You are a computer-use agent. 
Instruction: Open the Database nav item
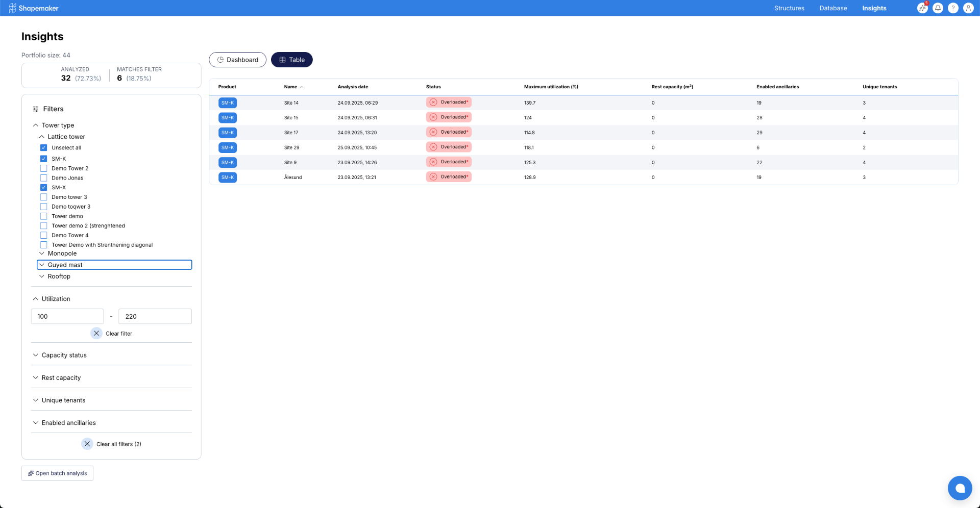point(833,8)
